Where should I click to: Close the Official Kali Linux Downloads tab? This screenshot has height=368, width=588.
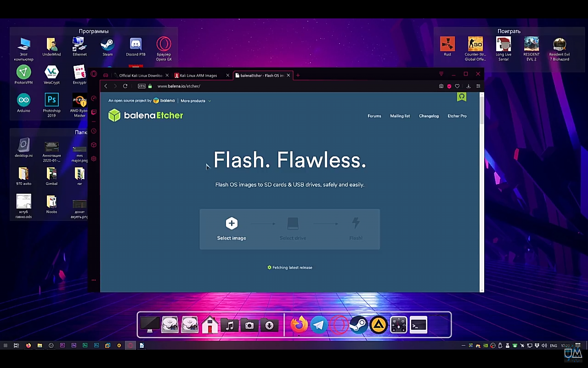pos(167,75)
